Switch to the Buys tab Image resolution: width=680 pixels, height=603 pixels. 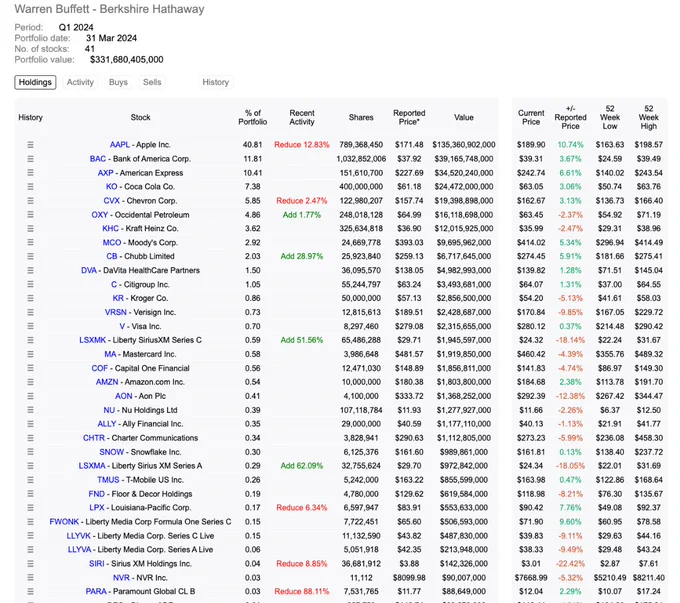118,82
